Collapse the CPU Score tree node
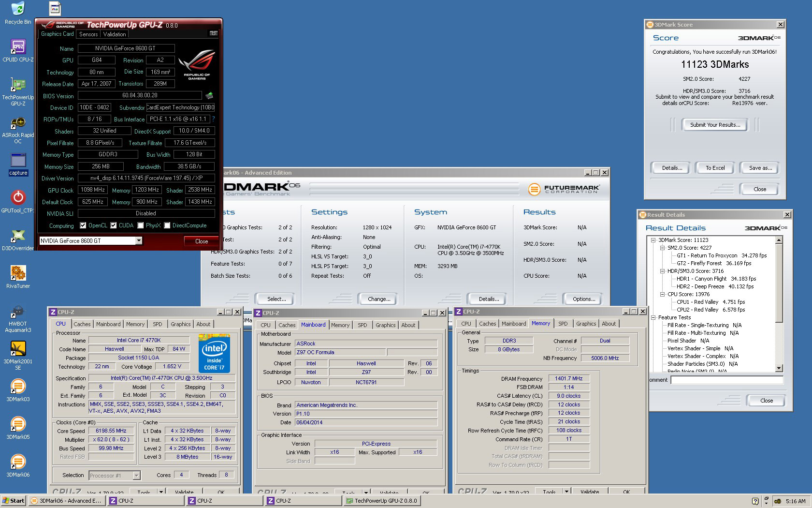Screen dimensions: 812x508 point(663,294)
